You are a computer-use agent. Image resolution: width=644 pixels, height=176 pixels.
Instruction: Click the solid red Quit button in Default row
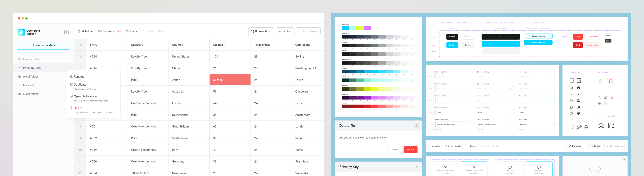577,37
